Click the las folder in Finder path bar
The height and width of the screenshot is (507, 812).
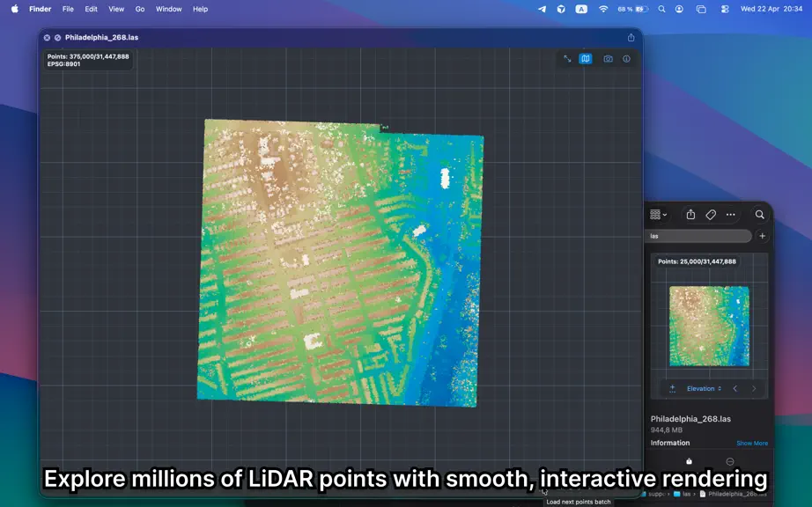(x=682, y=494)
